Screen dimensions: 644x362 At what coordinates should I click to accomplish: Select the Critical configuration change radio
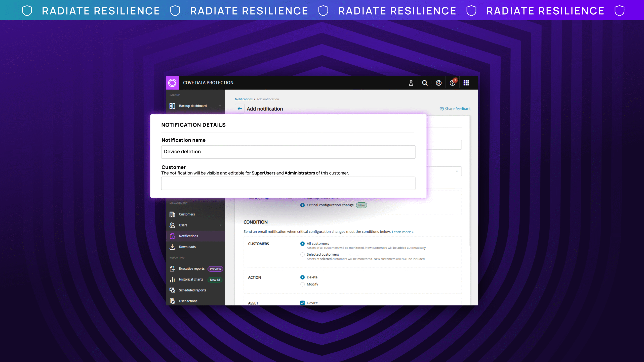[302, 205]
